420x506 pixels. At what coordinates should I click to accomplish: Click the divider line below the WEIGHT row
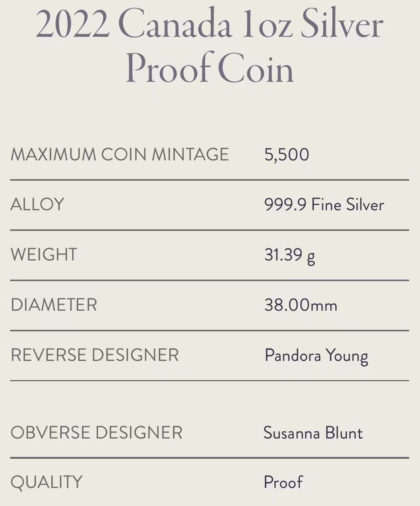coord(209,280)
